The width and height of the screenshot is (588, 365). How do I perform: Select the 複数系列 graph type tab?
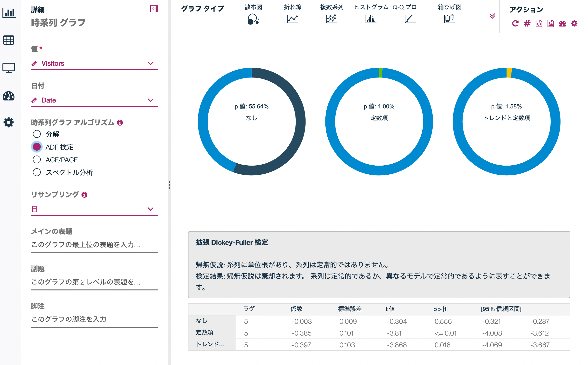click(331, 19)
